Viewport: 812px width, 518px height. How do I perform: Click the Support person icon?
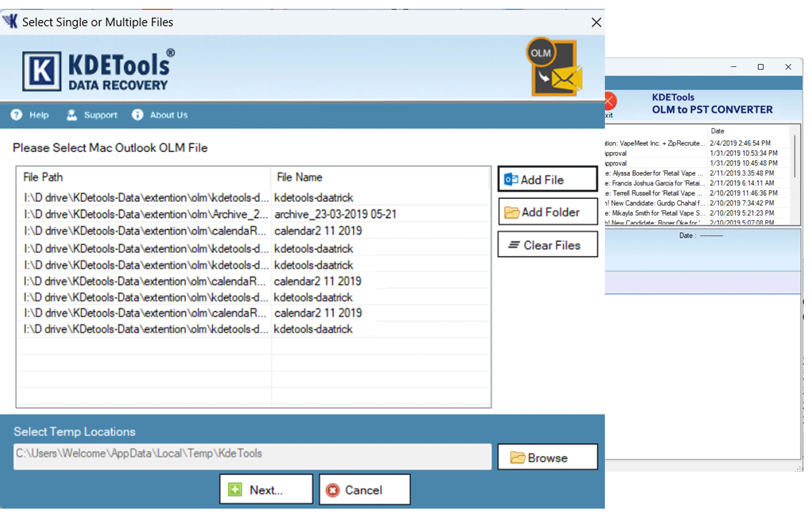(72, 115)
